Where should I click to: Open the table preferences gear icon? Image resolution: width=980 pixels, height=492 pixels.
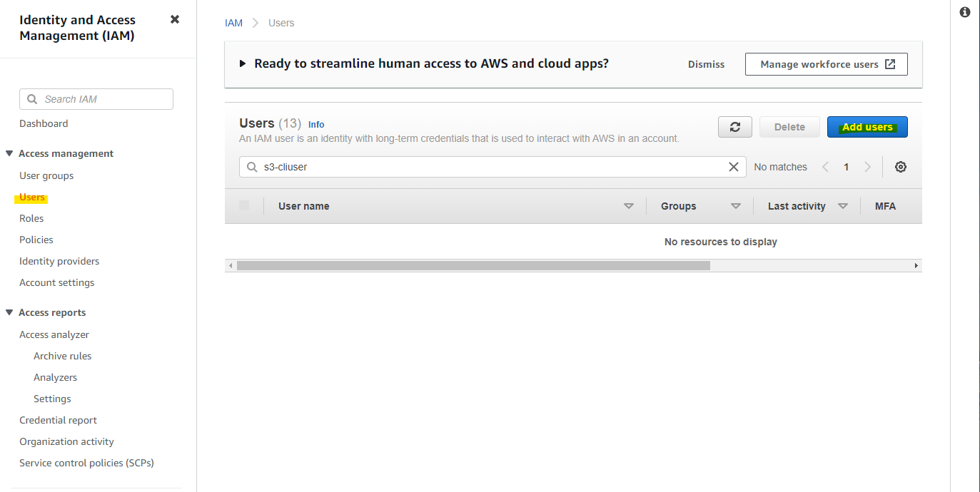(x=900, y=166)
